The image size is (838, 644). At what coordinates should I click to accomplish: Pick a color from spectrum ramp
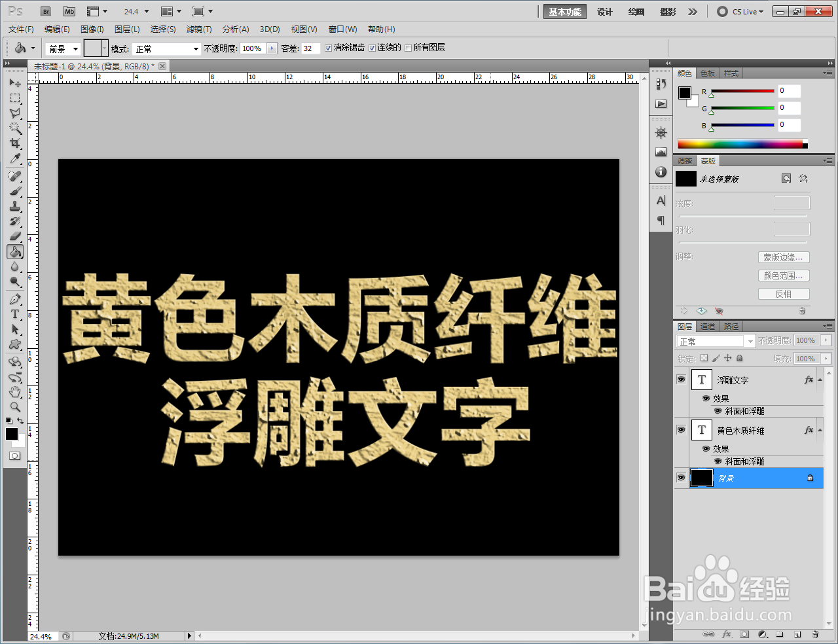click(x=742, y=144)
